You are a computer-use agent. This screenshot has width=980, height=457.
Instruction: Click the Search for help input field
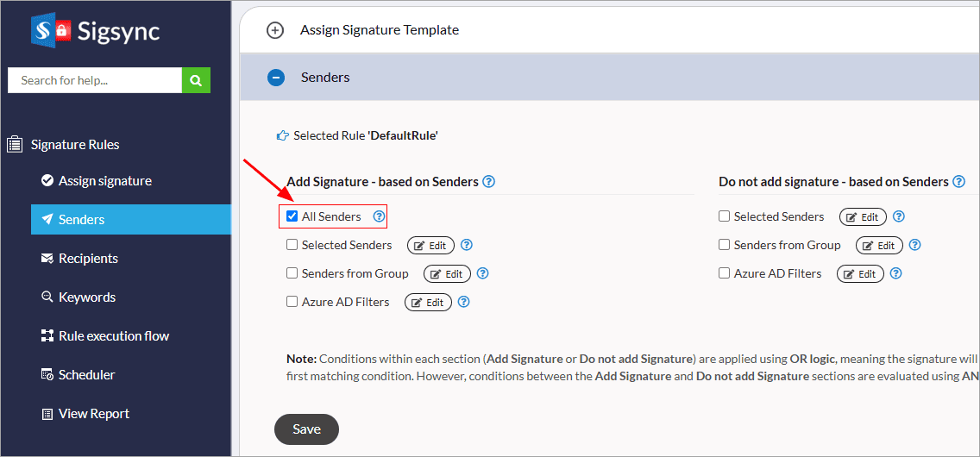[95, 80]
